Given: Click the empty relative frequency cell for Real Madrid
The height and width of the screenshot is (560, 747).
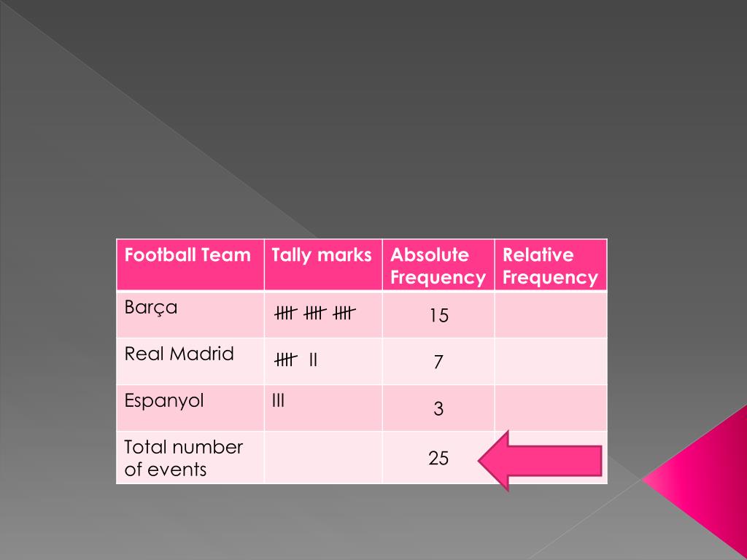Looking at the screenshot, I should [x=551, y=361].
